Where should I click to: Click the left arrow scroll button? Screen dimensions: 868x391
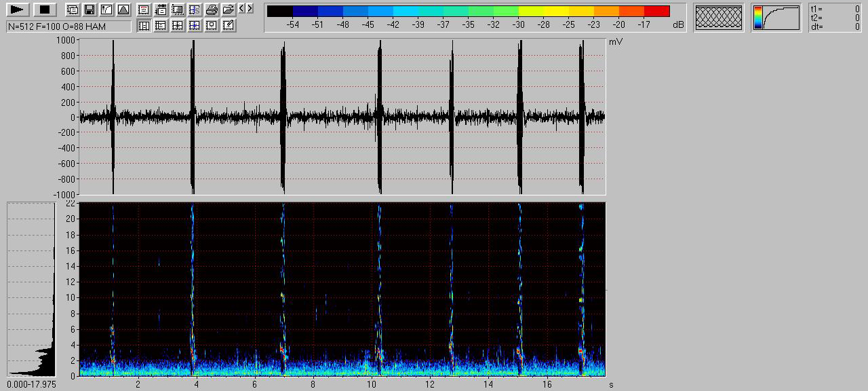pos(242,8)
